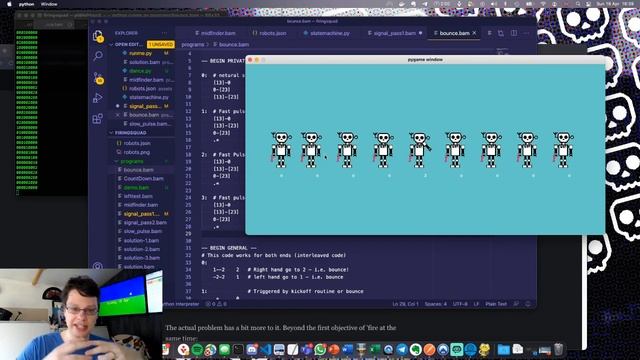Collapse the Open Editors section

point(128,44)
